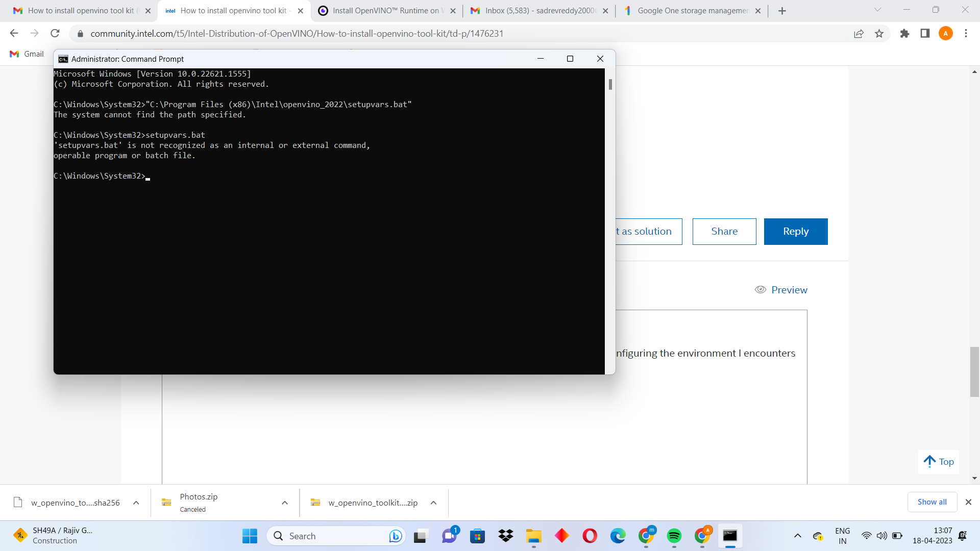This screenshot has height=551, width=980.
Task: Expand the sha256 download item chevron
Action: pyautogui.click(x=136, y=503)
